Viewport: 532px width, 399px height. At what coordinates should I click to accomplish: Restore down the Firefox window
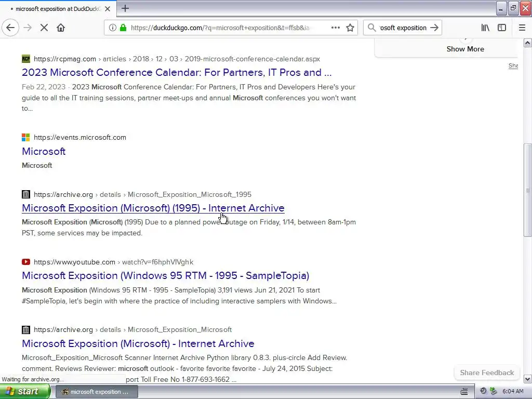click(x=513, y=8)
